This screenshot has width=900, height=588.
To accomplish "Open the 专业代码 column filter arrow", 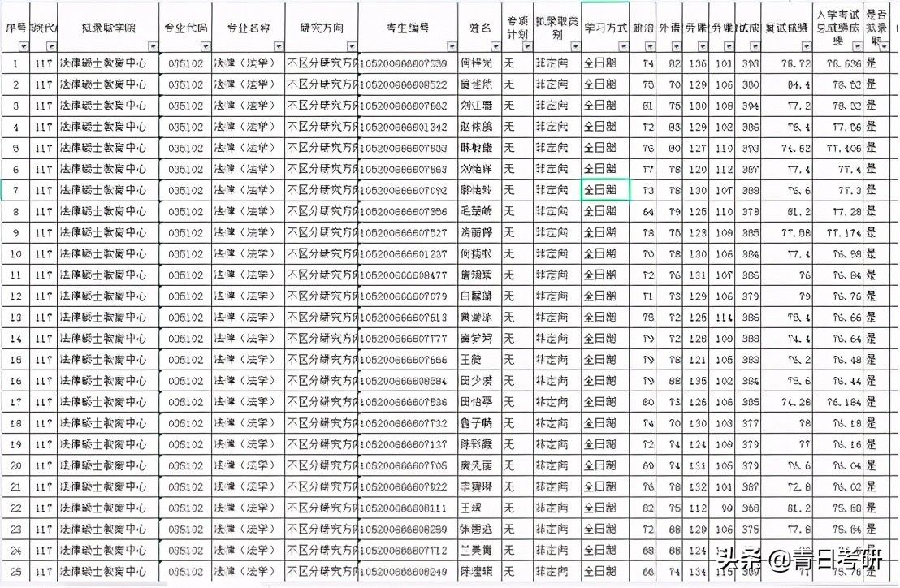I will [x=206, y=46].
